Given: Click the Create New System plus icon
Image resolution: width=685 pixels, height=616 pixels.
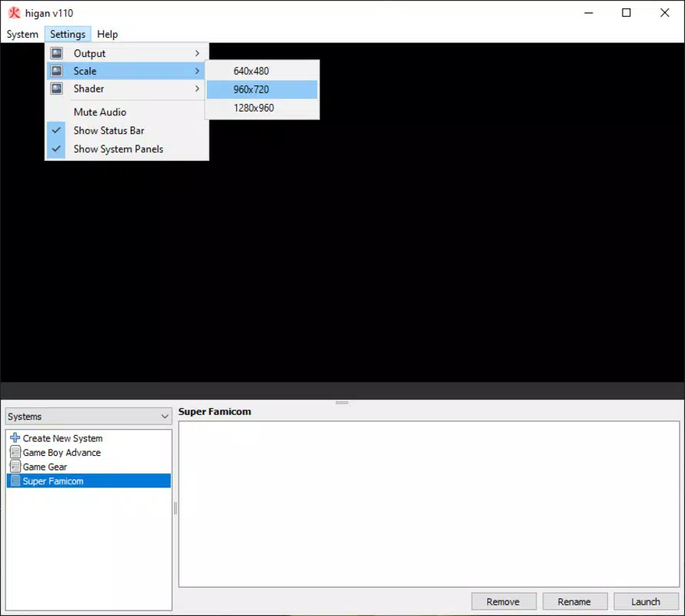Looking at the screenshot, I should point(15,437).
